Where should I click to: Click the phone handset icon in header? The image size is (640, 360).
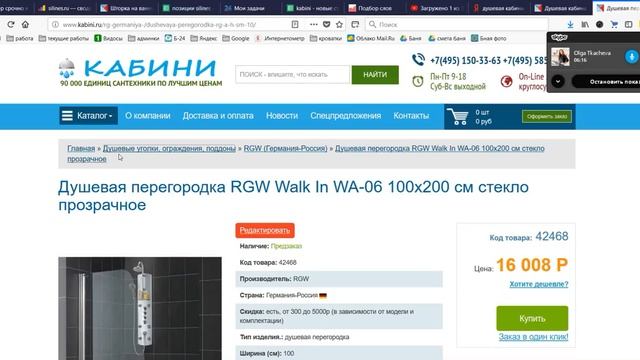[x=418, y=60]
